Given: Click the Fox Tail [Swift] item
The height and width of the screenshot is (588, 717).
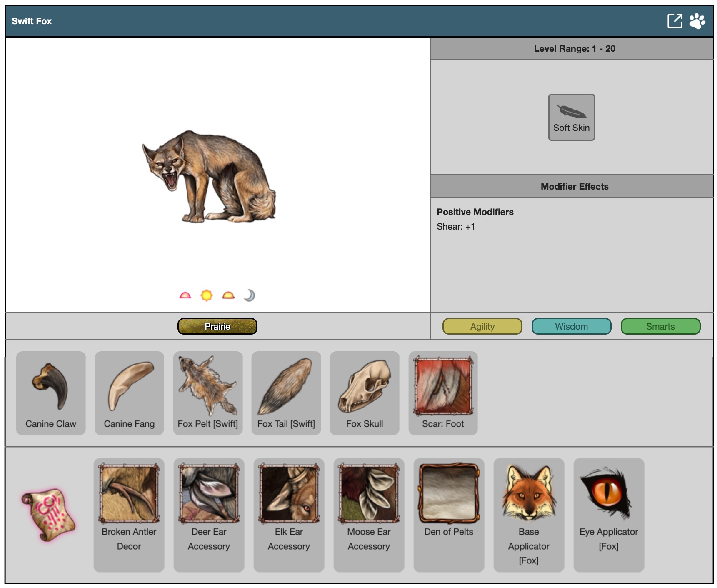Looking at the screenshot, I should (x=286, y=393).
